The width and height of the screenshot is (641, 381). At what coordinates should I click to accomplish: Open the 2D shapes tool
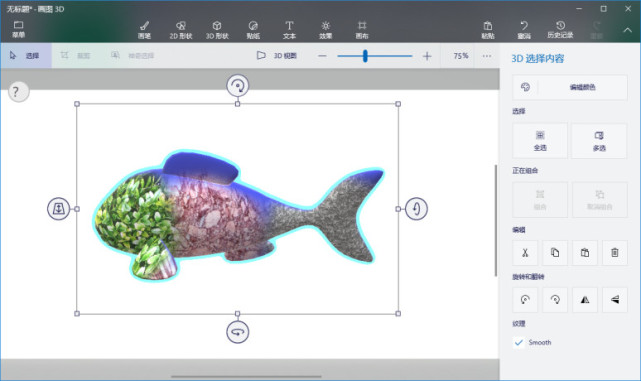pos(181,30)
